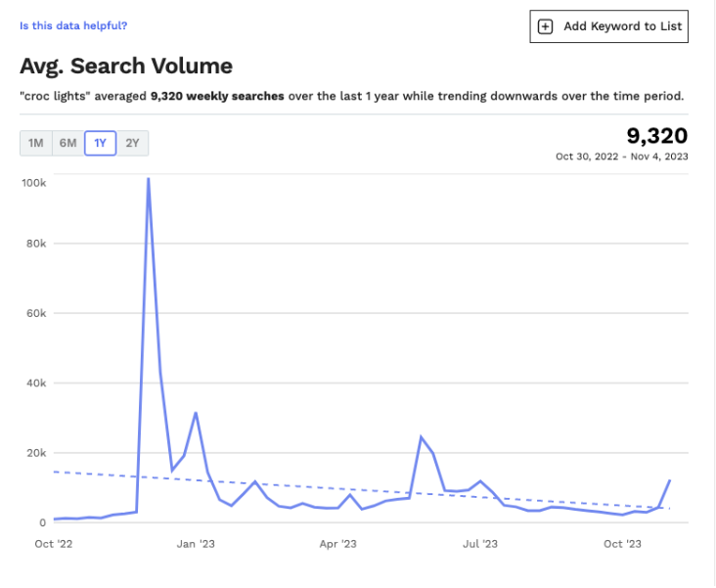
Task: Open the 'Is this data helpful?' link
Action: pos(73,25)
